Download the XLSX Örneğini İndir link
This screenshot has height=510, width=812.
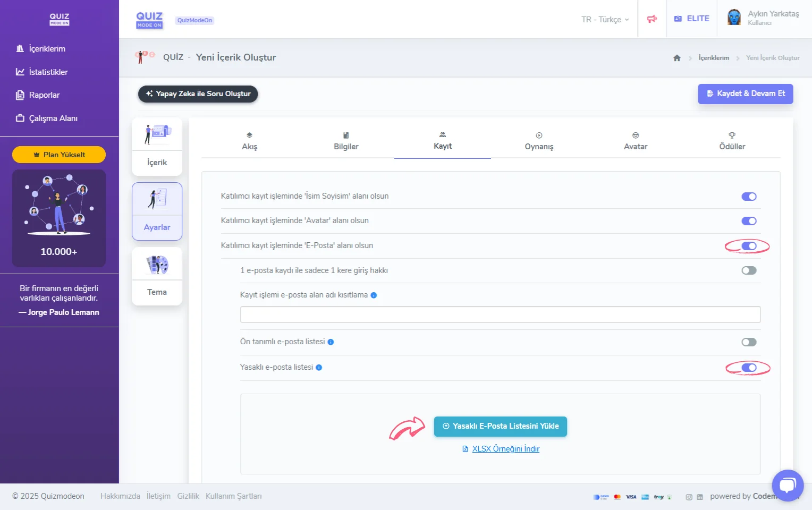click(505, 449)
